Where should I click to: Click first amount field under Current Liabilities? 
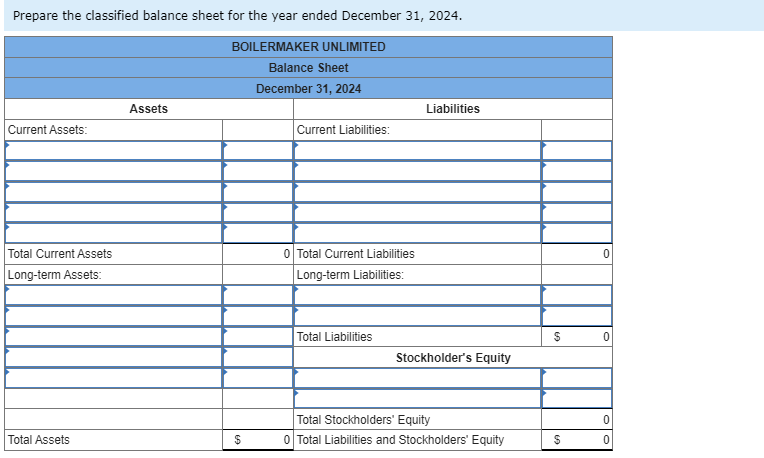coord(577,151)
